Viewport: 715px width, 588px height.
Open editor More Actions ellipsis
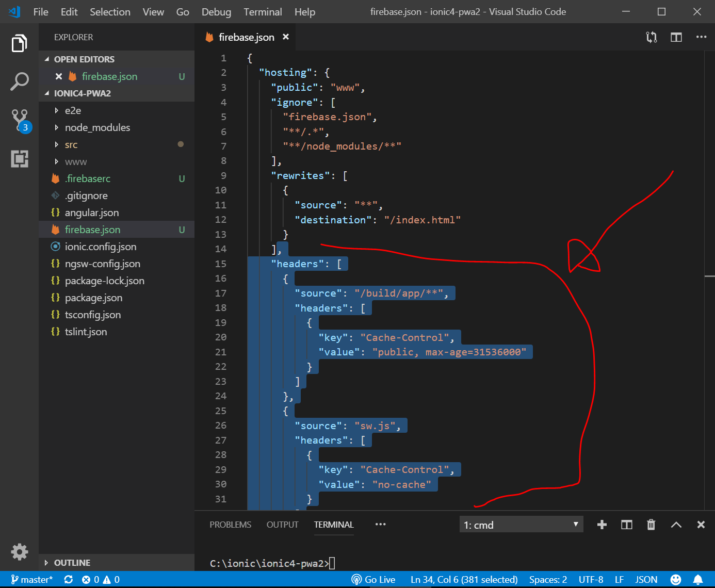pos(701,37)
